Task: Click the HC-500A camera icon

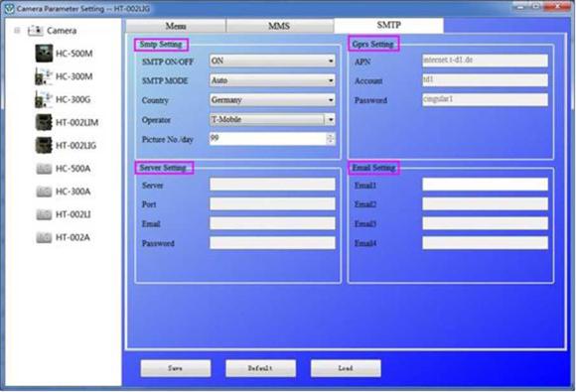Action: tap(44, 169)
